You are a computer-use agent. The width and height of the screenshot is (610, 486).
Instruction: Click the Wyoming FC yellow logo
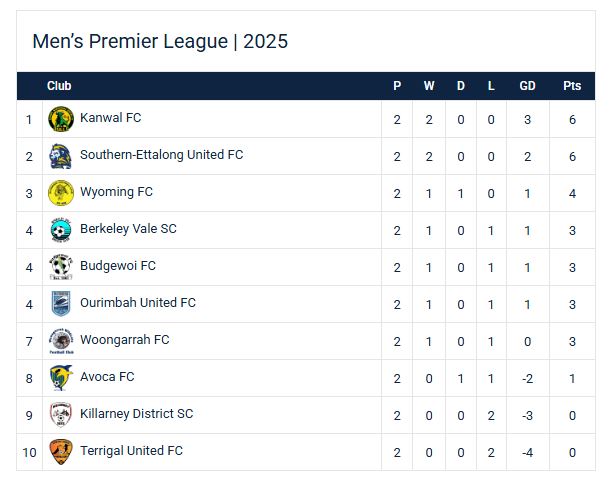(61, 193)
